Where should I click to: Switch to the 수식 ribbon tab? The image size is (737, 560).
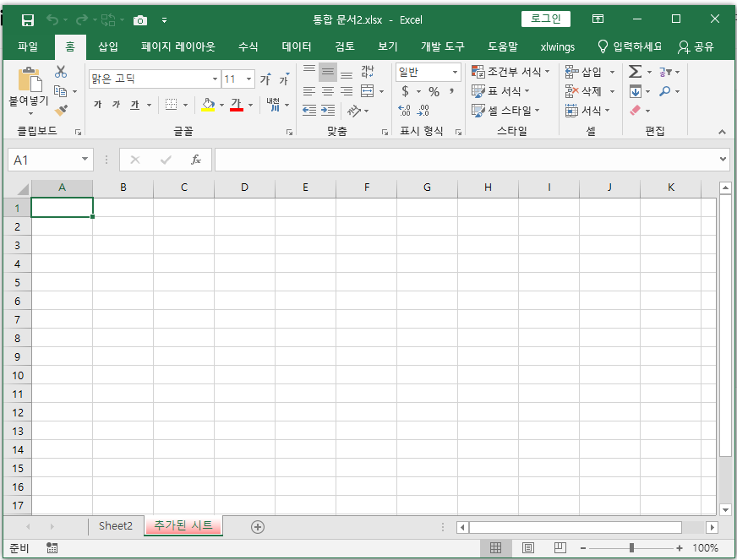pos(248,46)
